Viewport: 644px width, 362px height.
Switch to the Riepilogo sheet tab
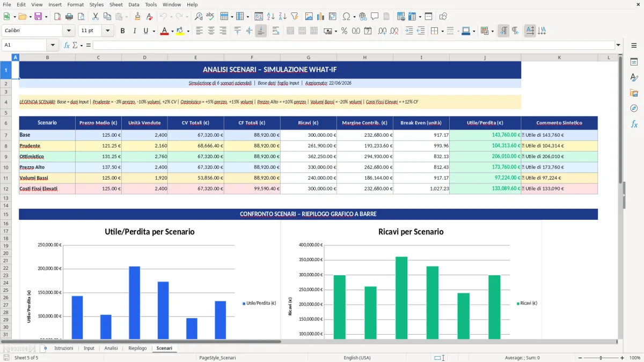tap(137, 348)
